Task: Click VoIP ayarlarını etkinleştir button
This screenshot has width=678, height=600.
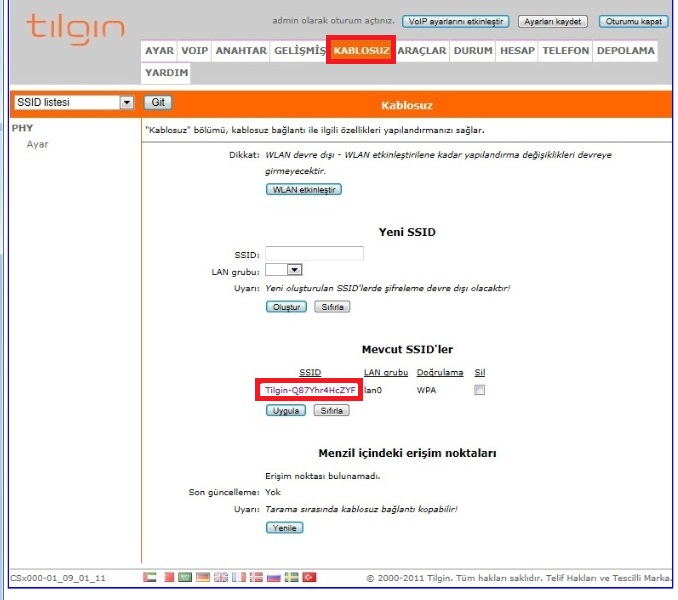Action: (456, 21)
